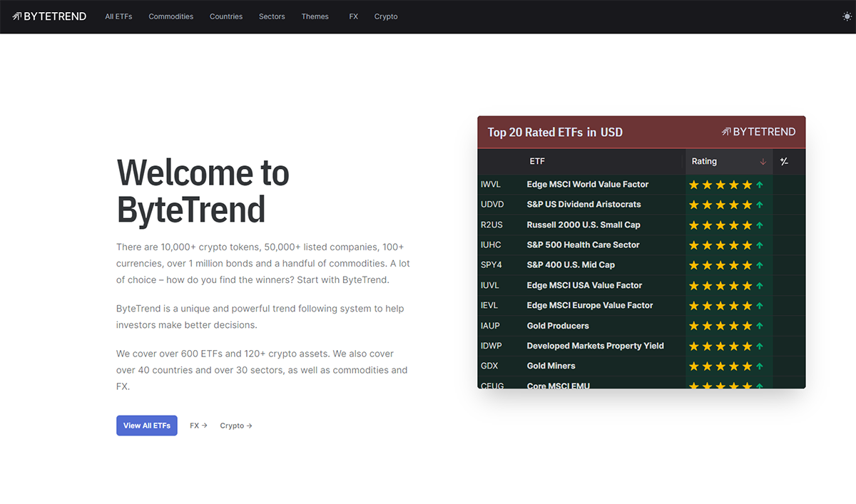The width and height of the screenshot is (856, 504).
Task: Open the Commodities menu
Action: pyautogui.click(x=171, y=16)
